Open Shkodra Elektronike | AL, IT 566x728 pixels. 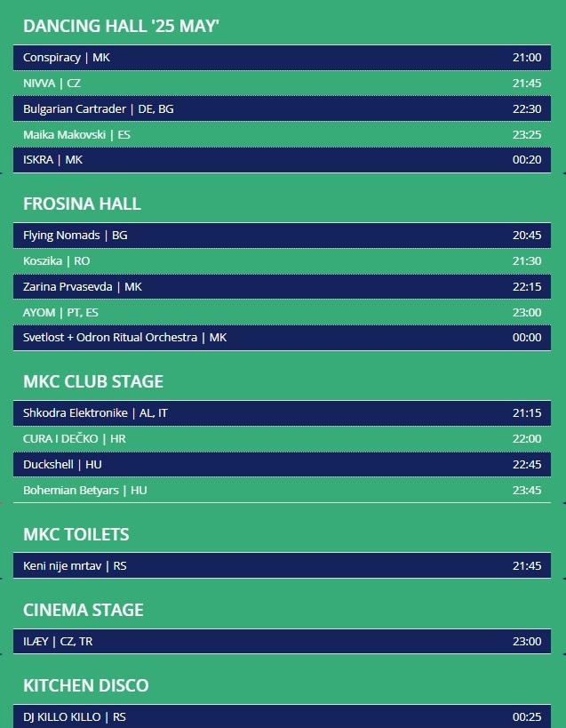[x=282, y=413]
